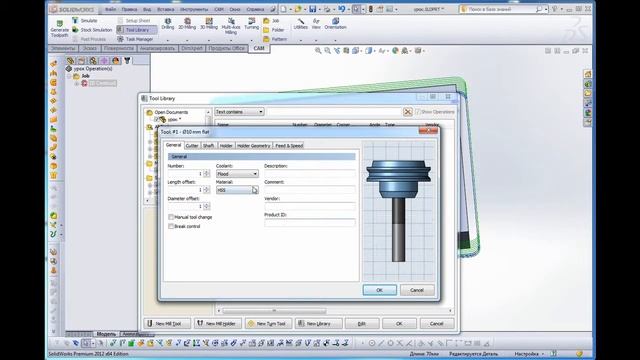
Task: Click the Open file folder icon
Action: pyautogui.click(x=298, y=9)
